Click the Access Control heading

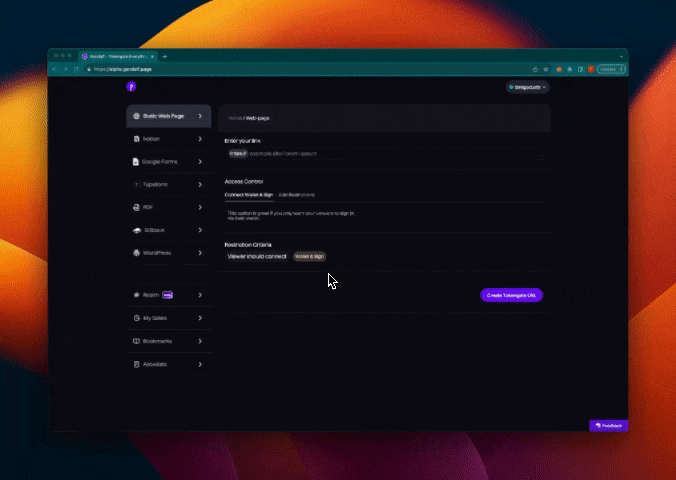[x=244, y=182]
